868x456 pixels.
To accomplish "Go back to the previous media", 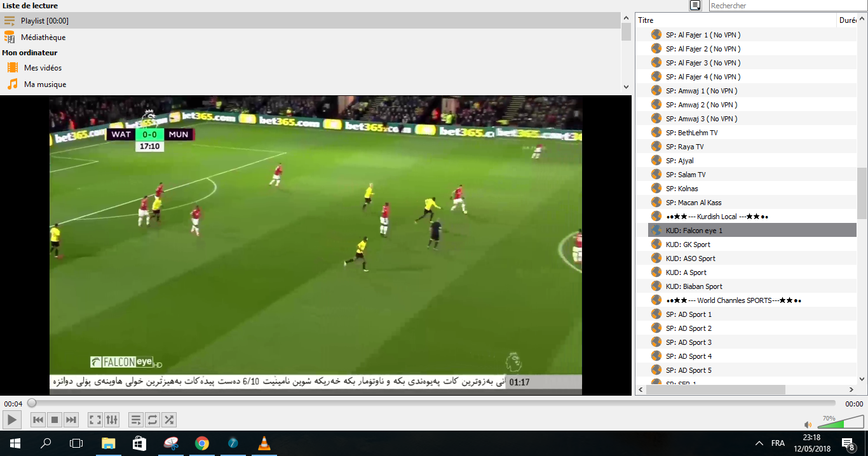I will pyautogui.click(x=38, y=419).
